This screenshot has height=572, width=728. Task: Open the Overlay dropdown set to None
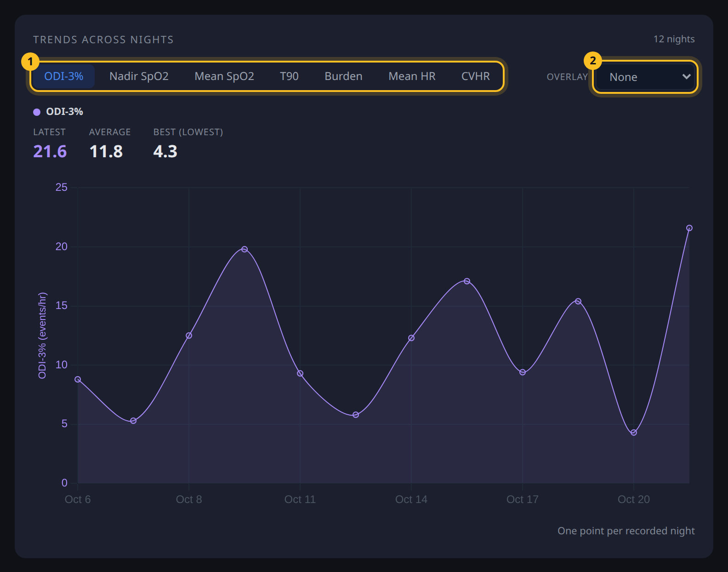pos(645,77)
